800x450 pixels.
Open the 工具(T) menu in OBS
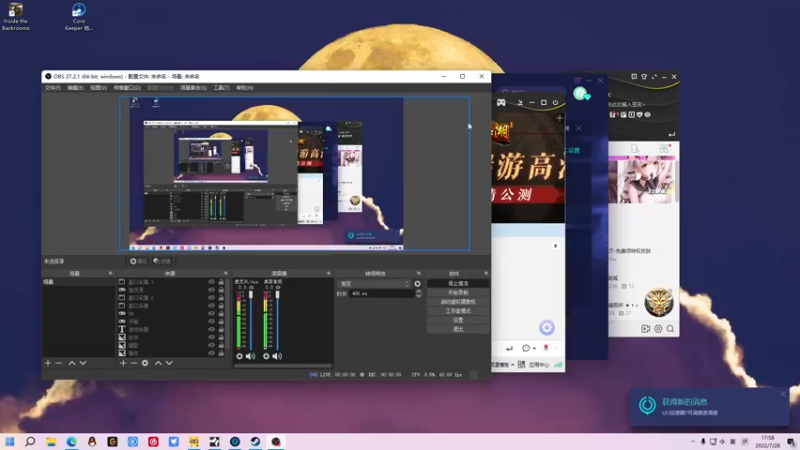pyautogui.click(x=221, y=88)
